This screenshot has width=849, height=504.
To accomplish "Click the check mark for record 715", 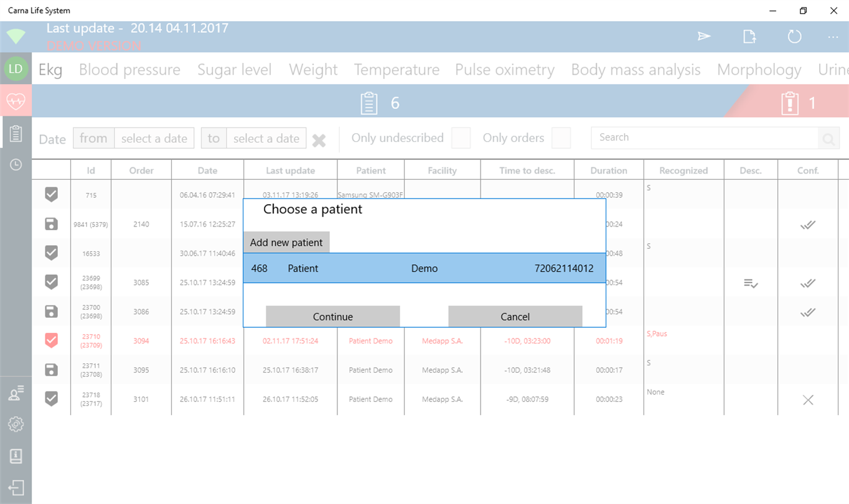I will pos(52,195).
